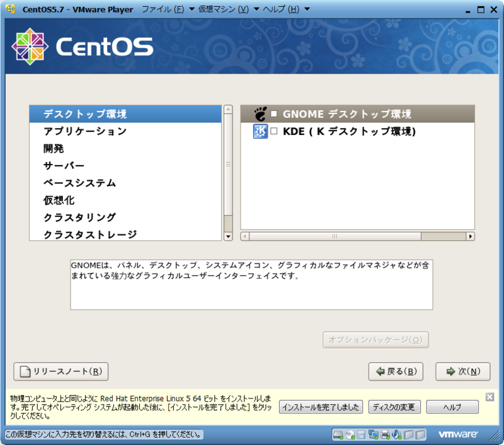Click the CD/DVD drive icon in status bar
This screenshot has width=504, height=445.
pos(350,435)
